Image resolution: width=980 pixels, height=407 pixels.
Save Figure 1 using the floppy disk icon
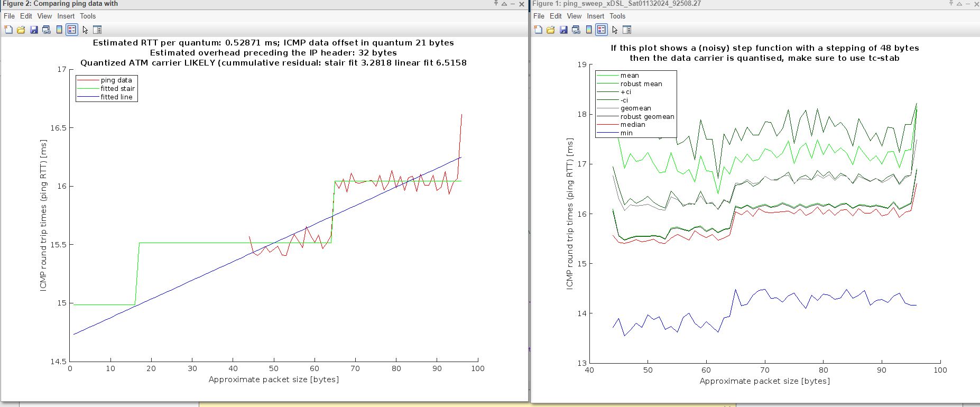tap(563, 30)
